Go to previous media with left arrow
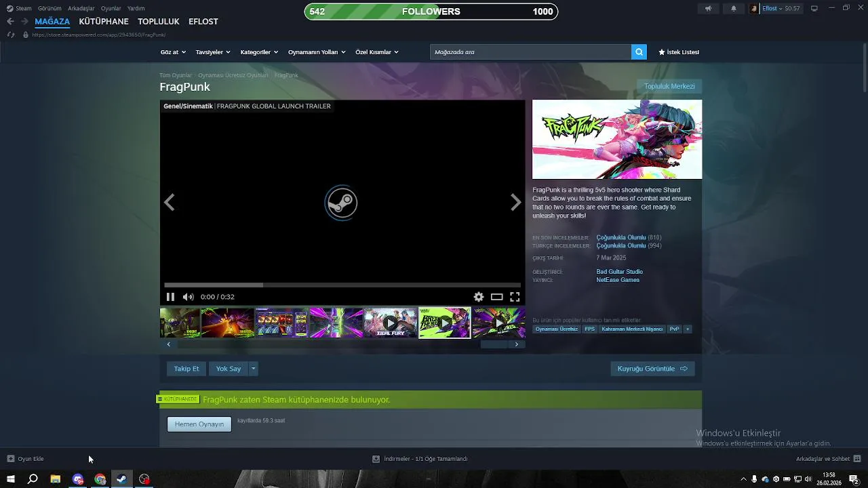The image size is (868, 488). (x=170, y=202)
